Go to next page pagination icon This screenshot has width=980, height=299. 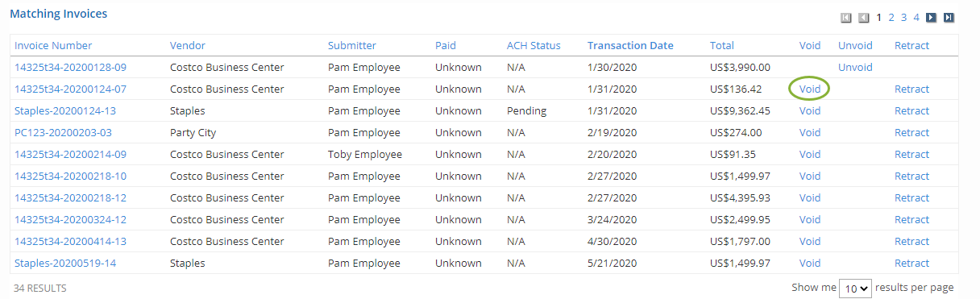pyautogui.click(x=931, y=17)
